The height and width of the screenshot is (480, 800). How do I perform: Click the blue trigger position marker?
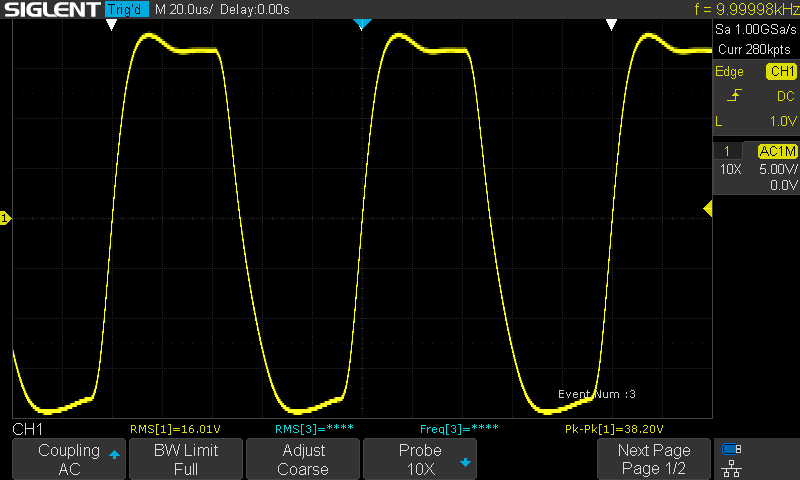coord(362,24)
